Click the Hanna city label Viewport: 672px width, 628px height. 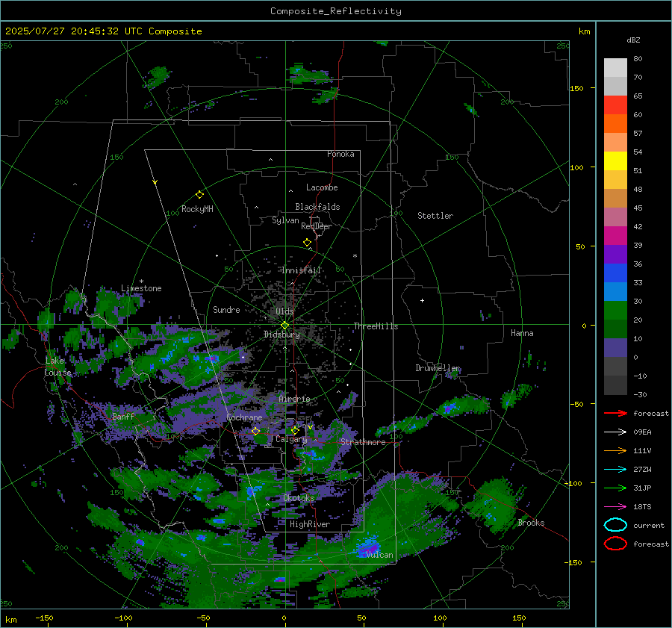point(522,333)
